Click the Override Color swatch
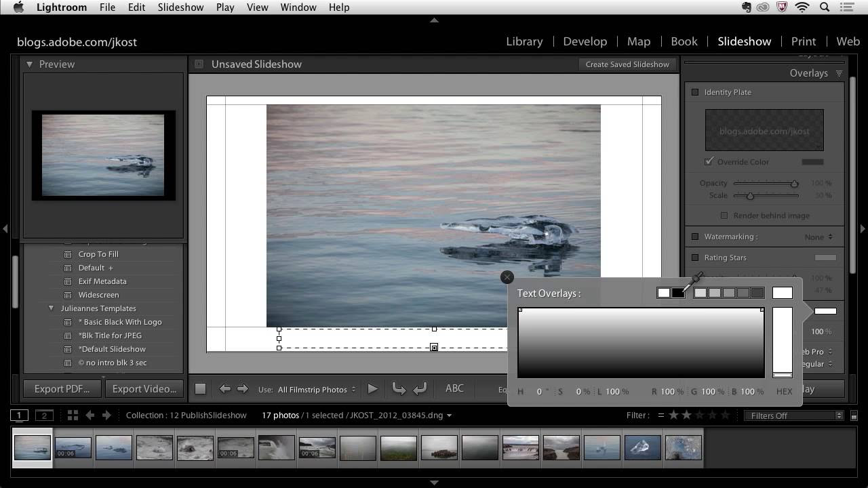Screen dimensions: 868x488 point(812,162)
